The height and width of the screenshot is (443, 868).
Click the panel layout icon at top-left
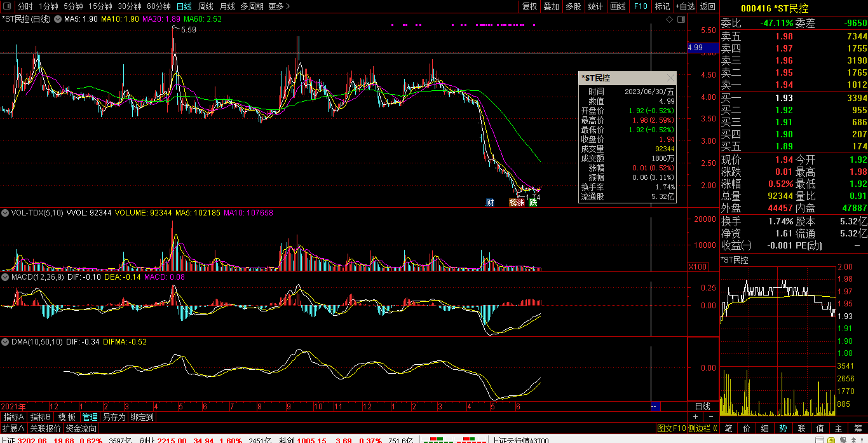pos(8,6)
